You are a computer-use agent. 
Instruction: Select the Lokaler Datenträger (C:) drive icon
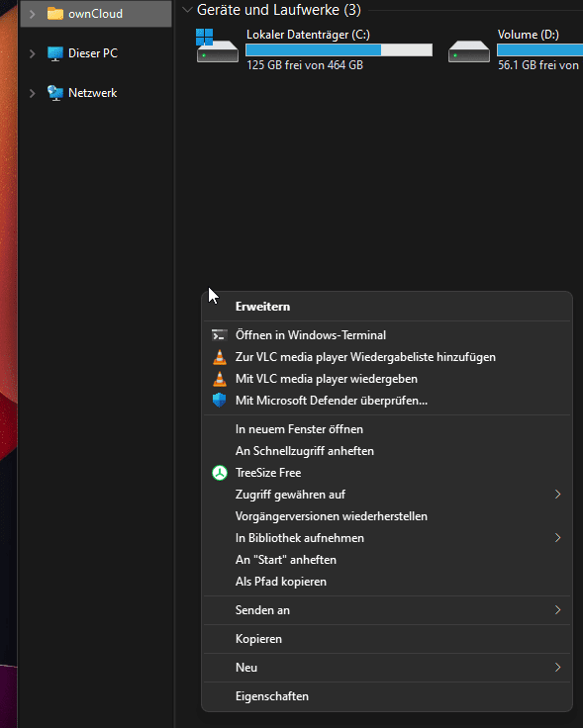pyautogui.click(x=217, y=45)
